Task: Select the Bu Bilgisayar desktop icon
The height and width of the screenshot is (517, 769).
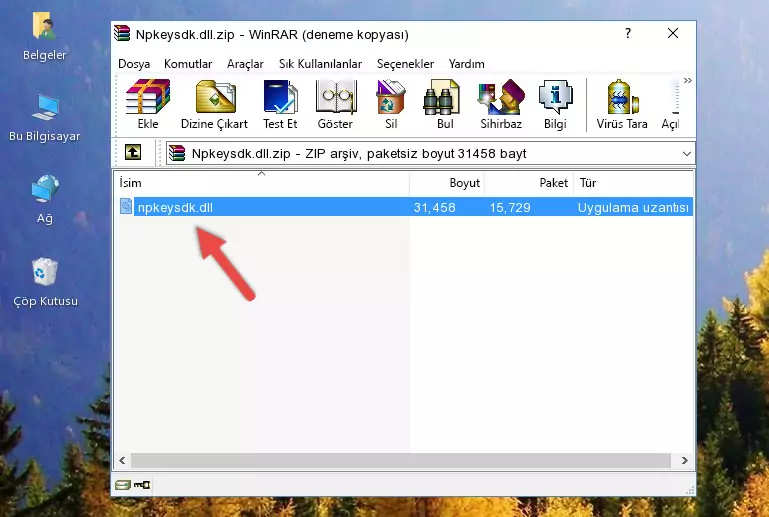Action: 45,118
